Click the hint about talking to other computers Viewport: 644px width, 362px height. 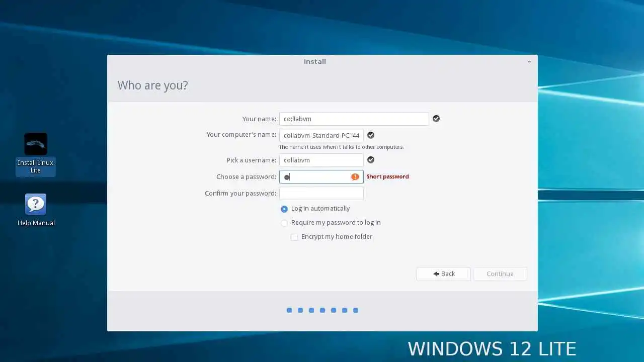pyautogui.click(x=342, y=147)
